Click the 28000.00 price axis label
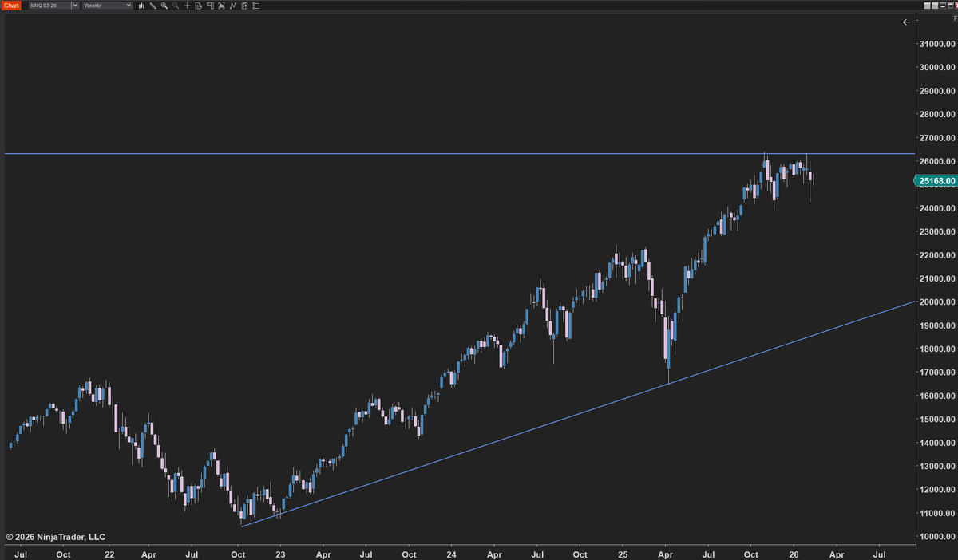Image resolution: width=958 pixels, height=560 pixels. click(x=937, y=114)
